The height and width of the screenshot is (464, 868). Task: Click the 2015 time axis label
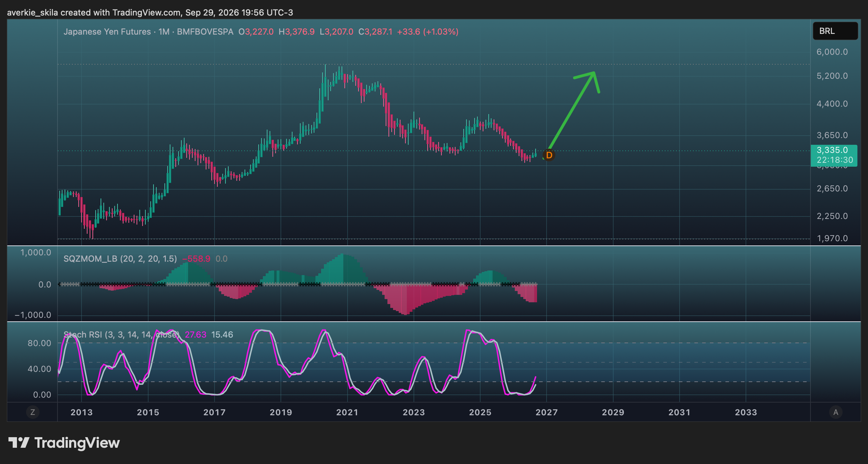148,412
